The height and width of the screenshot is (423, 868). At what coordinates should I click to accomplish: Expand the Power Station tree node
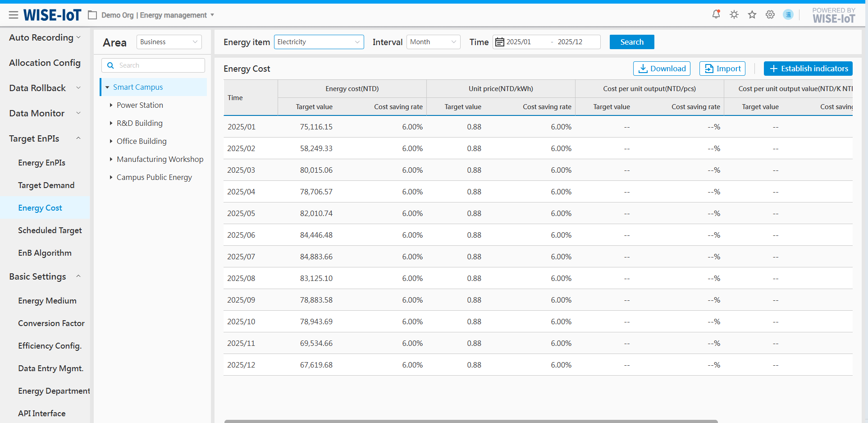coord(111,105)
